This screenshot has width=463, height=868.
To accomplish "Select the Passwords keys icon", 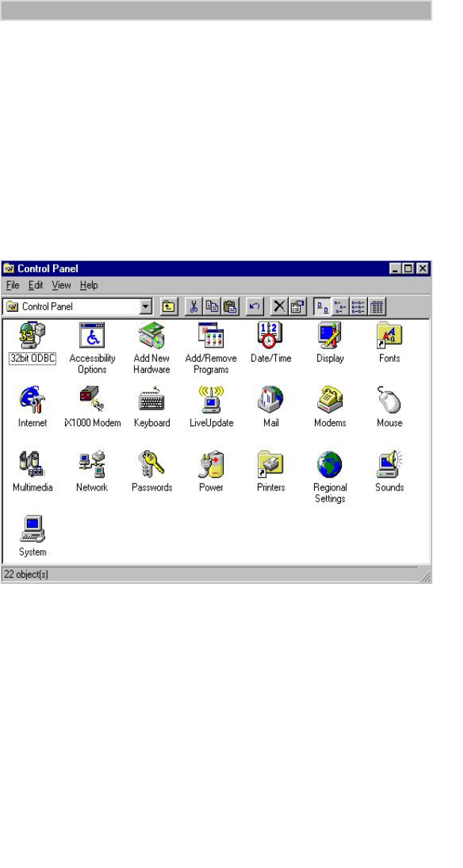I will click(151, 464).
